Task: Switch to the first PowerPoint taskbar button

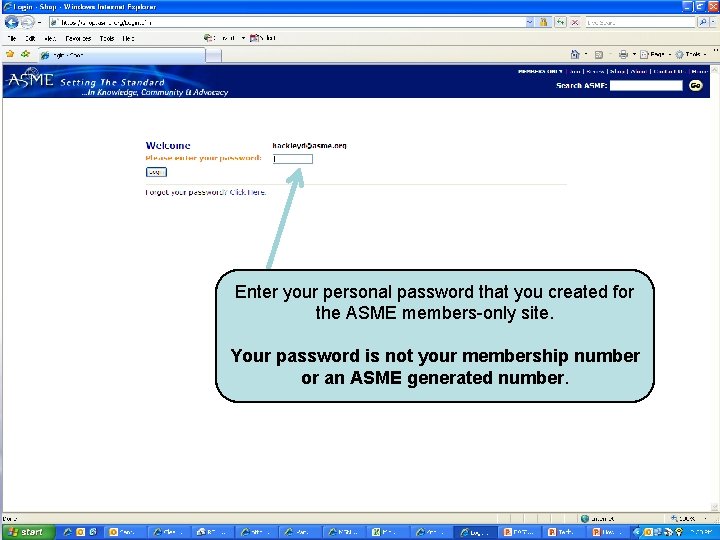Action: click(x=520, y=532)
